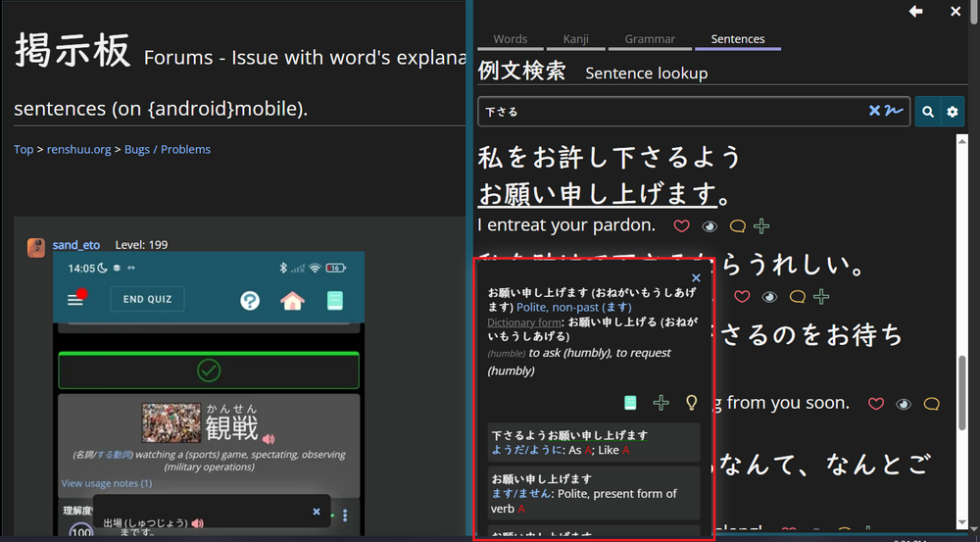Open comment bubble on the うれしい sentence row
The height and width of the screenshot is (542, 980).
pyautogui.click(x=797, y=297)
